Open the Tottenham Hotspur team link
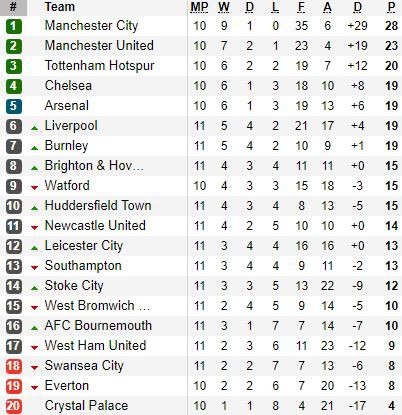This screenshot has width=402, height=415. [99, 66]
